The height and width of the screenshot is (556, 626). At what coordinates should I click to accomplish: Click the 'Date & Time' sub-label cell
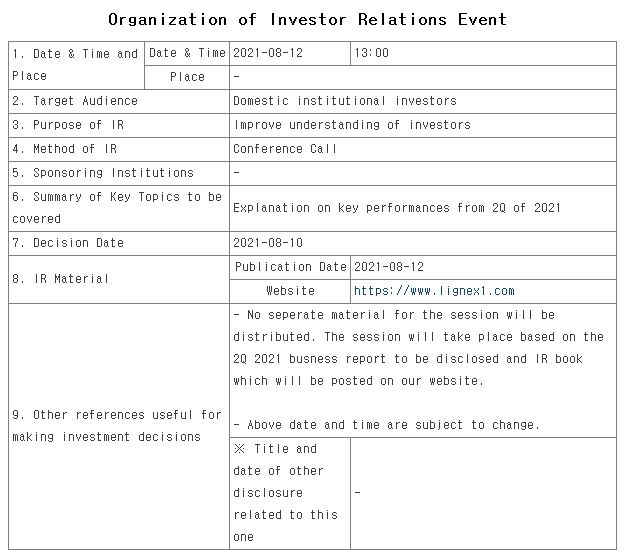[187, 53]
